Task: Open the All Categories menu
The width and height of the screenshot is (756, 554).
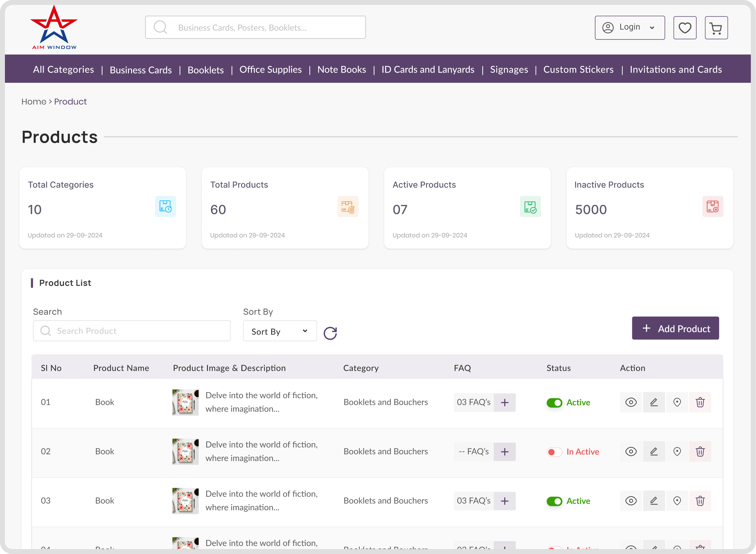Action: [63, 70]
